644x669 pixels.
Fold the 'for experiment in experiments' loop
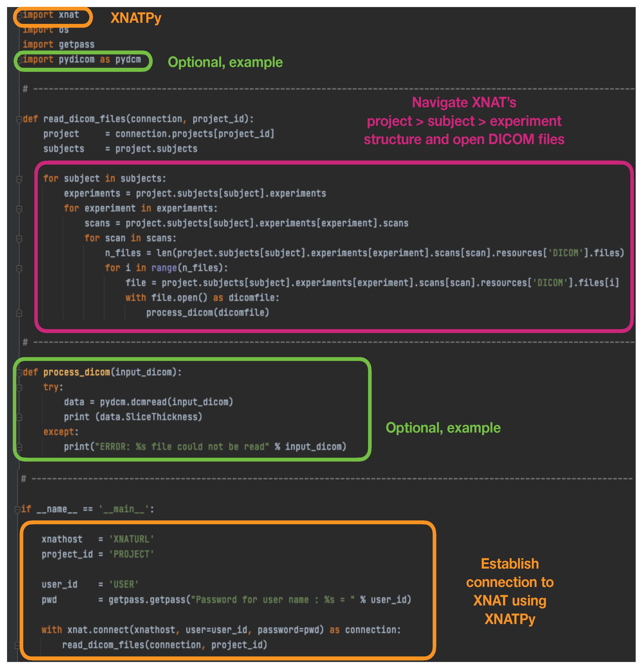click(19, 209)
